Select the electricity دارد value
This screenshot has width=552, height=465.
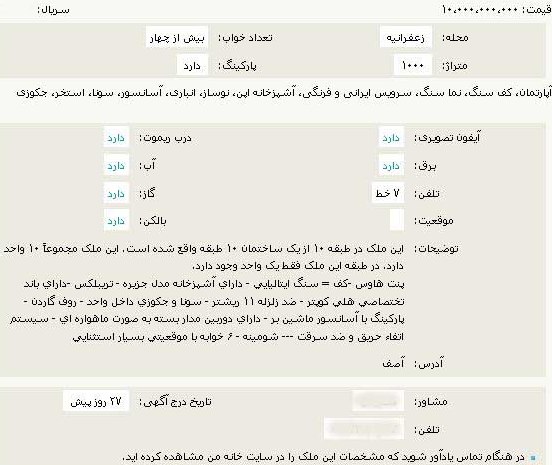coord(391,165)
